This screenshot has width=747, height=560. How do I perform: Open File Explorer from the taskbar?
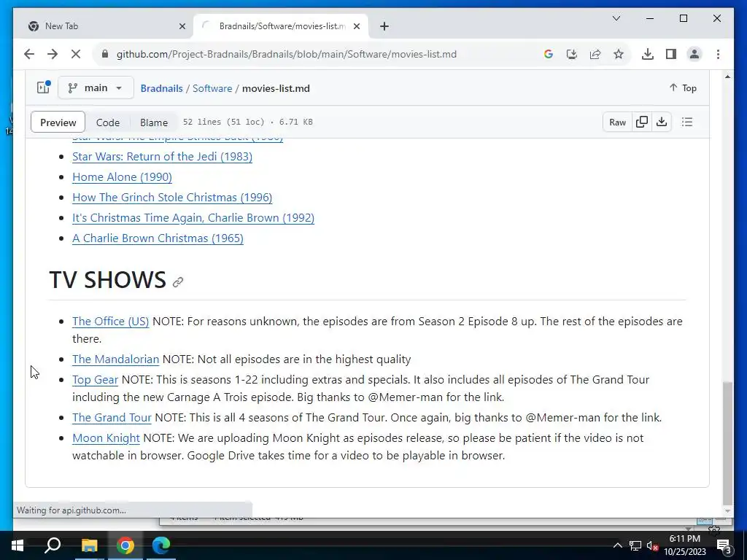pyautogui.click(x=89, y=545)
